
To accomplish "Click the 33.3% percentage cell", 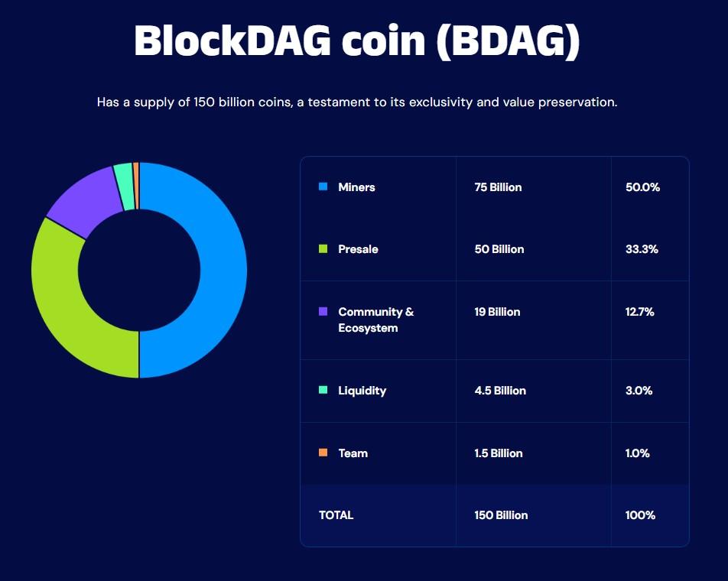I will (642, 249).
